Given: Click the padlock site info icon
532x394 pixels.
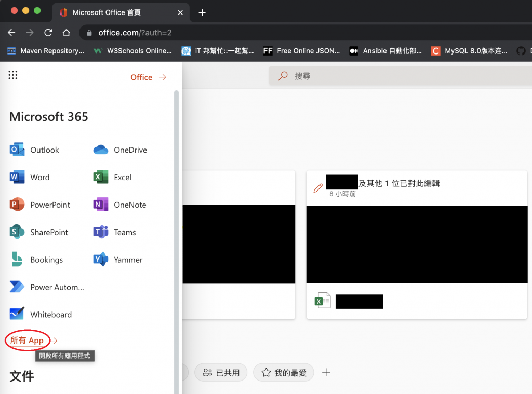Looking at the screenshot, I should [89, 33].
